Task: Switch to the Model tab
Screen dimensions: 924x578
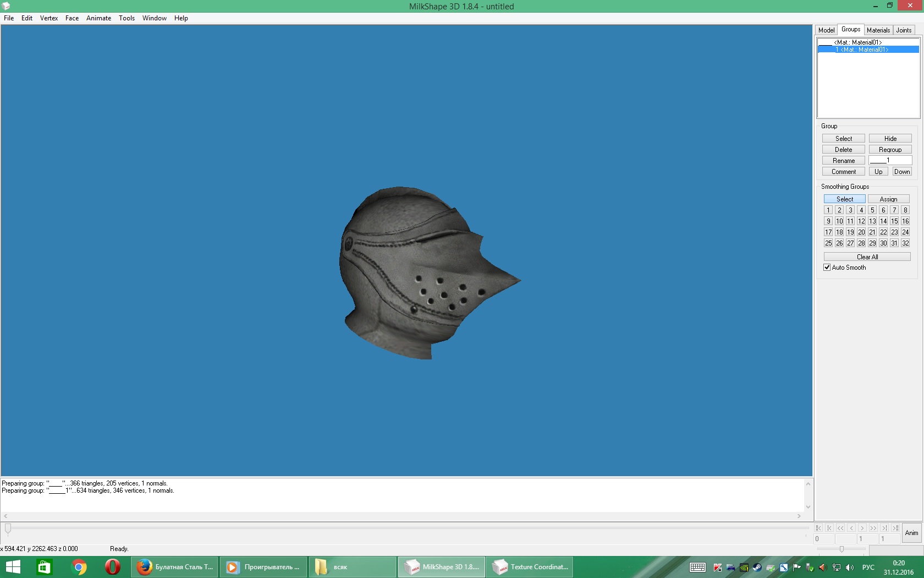Action: (826, 30)
